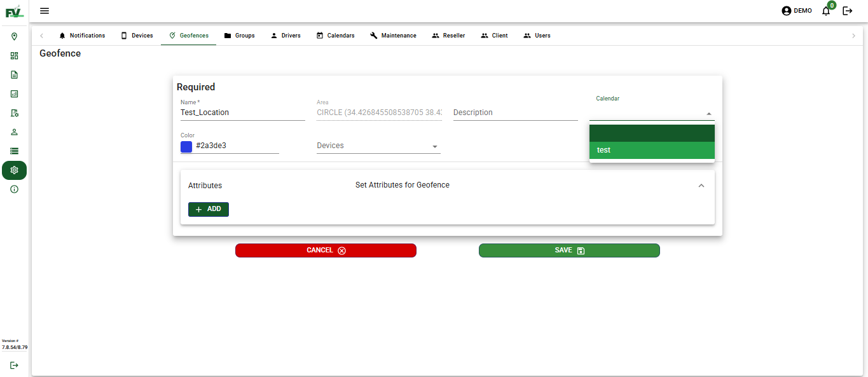Click the logout icon at top right
The width and height of the screenshot is (868, 377).
click(848, 10)
